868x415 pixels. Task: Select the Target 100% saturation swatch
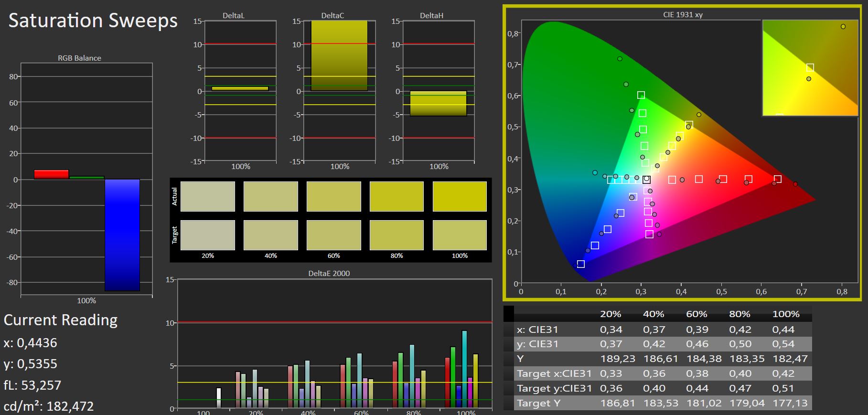tap(460, 235)
